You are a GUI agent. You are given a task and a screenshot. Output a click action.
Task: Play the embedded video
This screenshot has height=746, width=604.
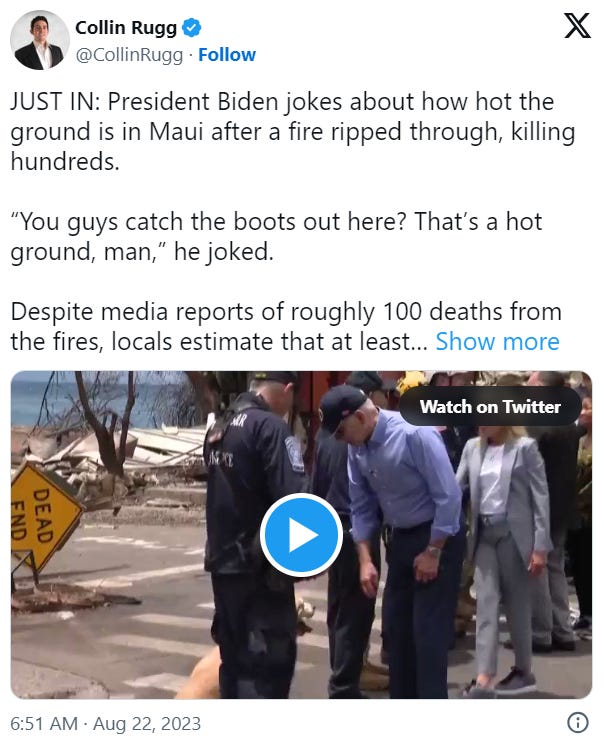[301, 535]
